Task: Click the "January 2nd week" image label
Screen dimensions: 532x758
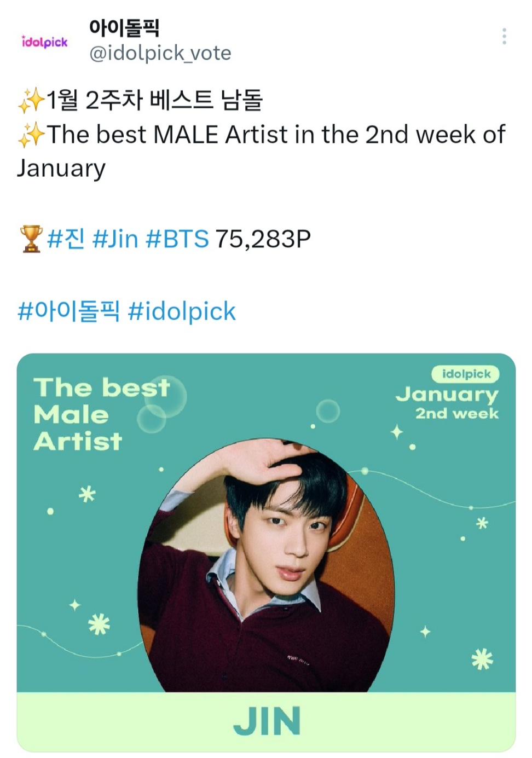Action: [449, 403]
